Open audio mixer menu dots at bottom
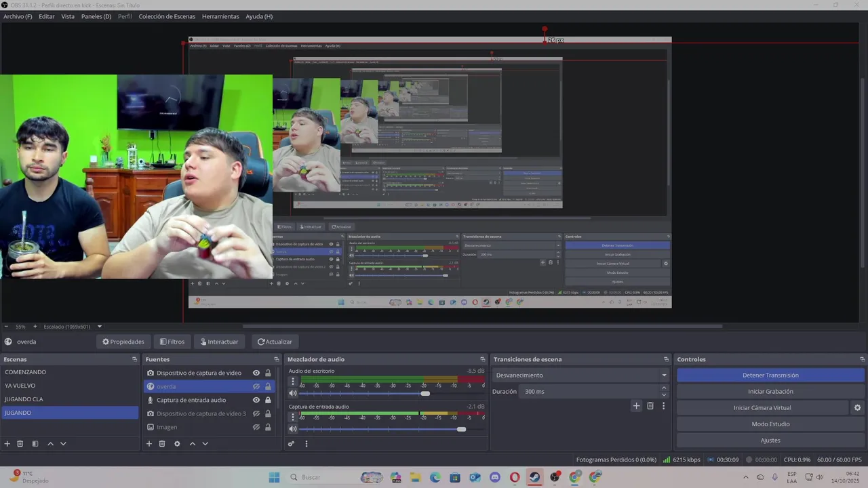This screenshot has height=488, width=868. coord(306,444)
